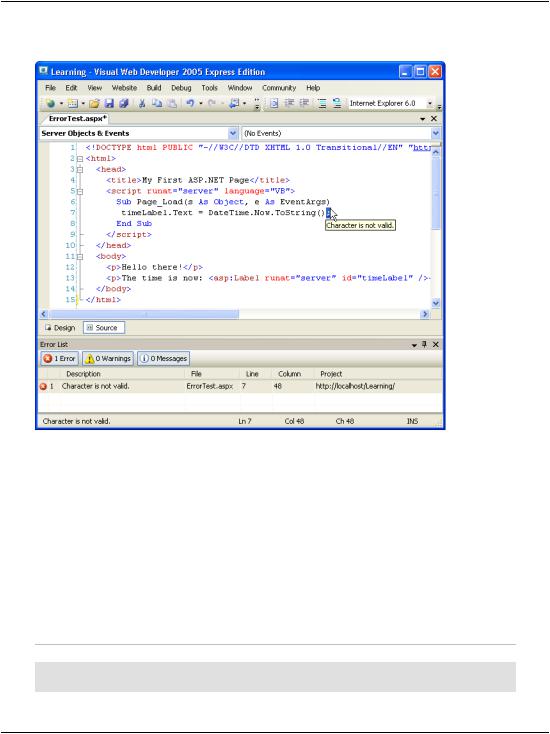The width and height of the screenshot is (550, 734).
Task: Open the Window menu
Action: click(240, 88)
